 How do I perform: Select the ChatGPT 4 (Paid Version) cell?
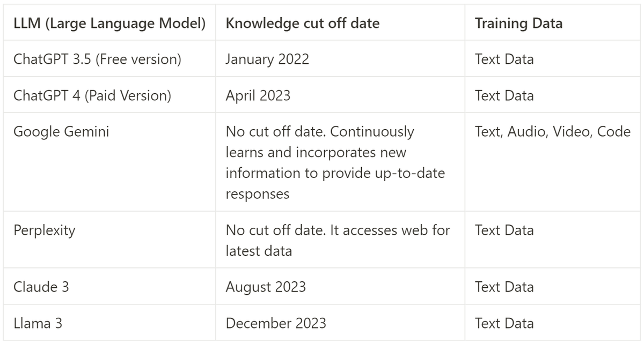pos(92,95)
